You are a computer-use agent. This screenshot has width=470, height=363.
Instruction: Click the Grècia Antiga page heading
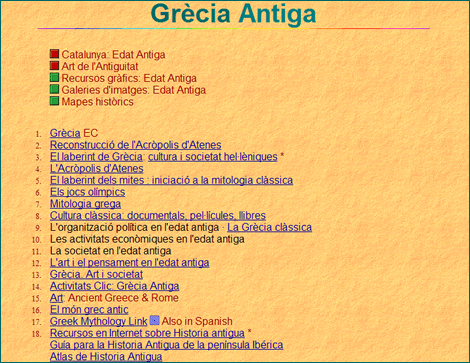click(x=233, y=13)
